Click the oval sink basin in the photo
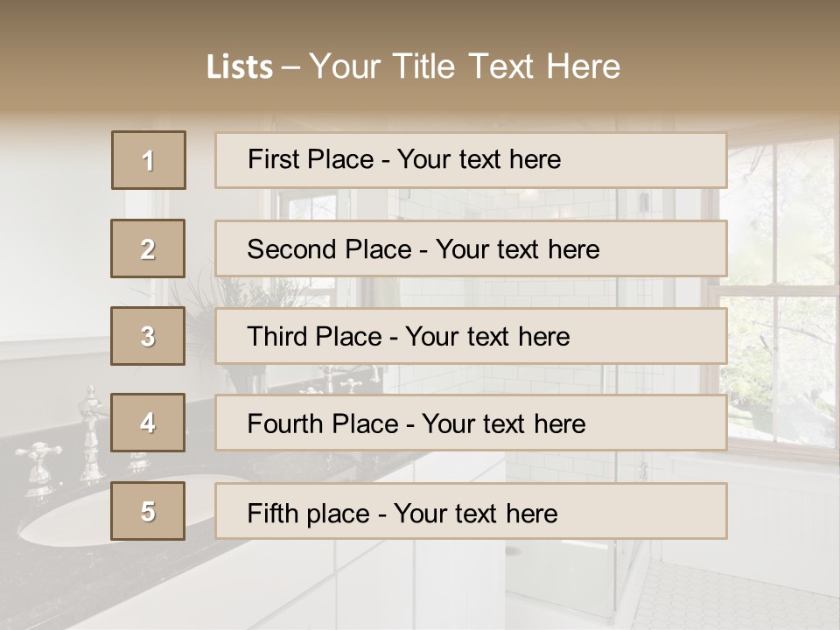This screenshot has height=630, width=840. tap(70, 525)
